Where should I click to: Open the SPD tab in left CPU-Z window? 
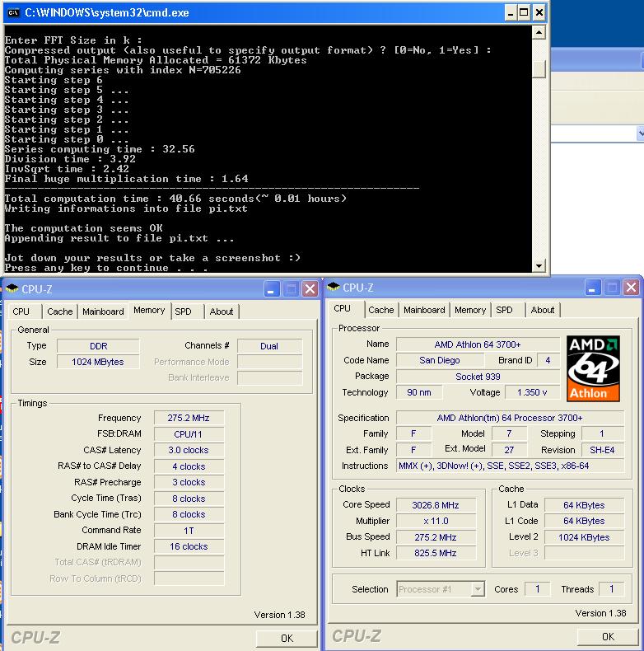pos(183,311)
